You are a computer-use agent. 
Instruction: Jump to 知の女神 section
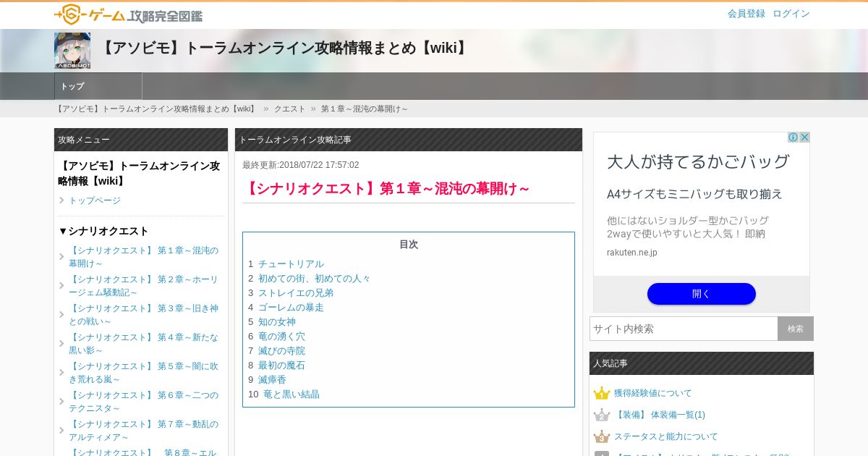click(x=277, y=322)
